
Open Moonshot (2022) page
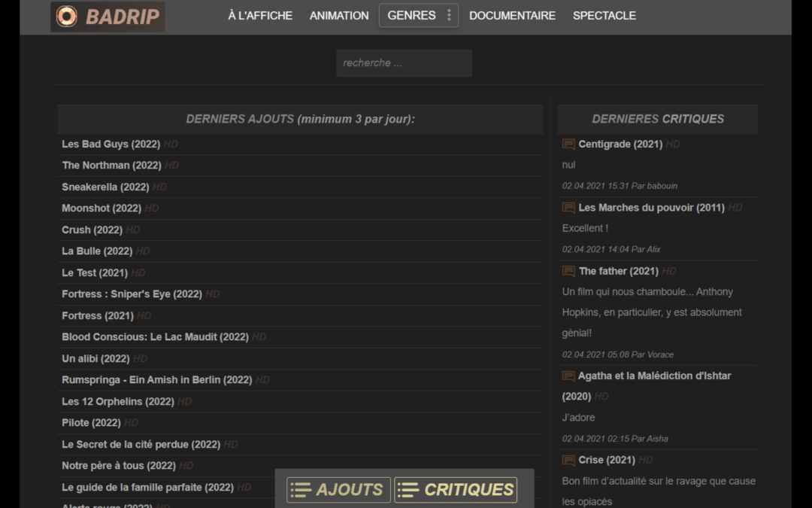(101, 208)
